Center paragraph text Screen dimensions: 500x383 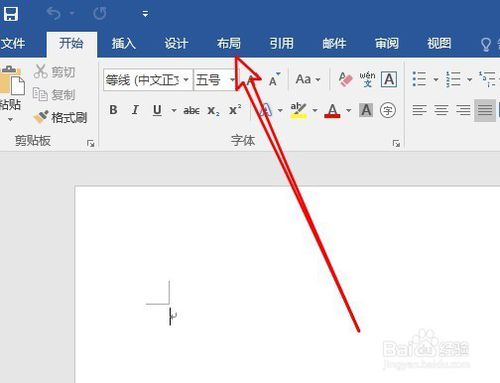click(441, 110)
